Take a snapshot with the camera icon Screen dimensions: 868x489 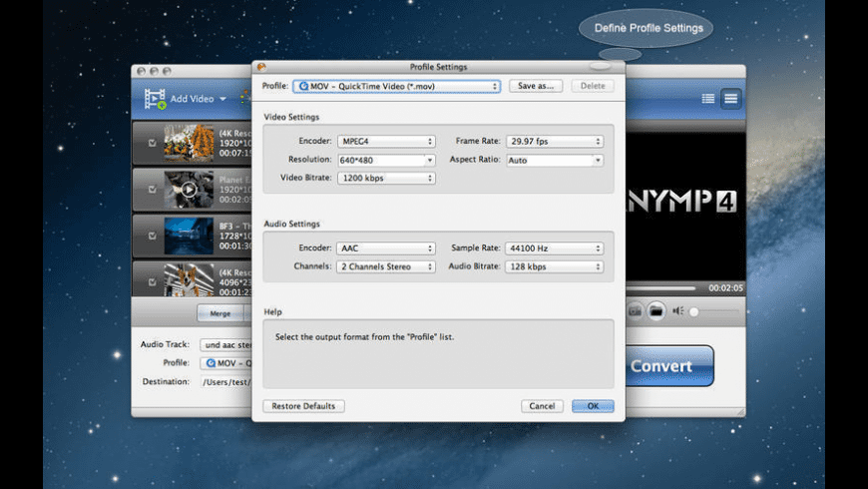[635, 311]
